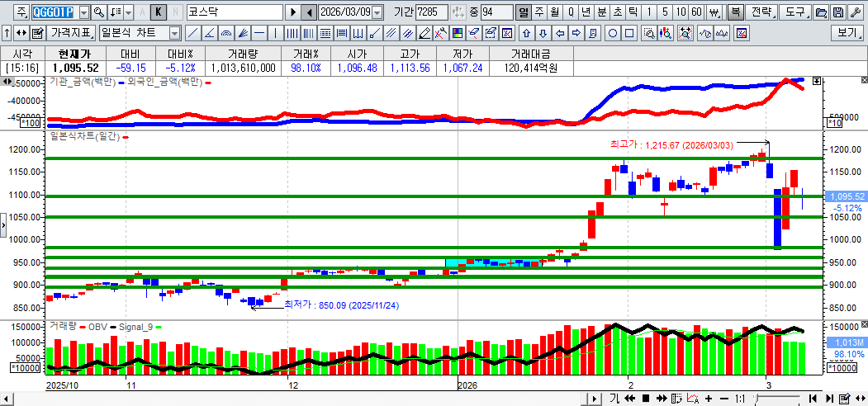Open the 도구 tools menu
868x406 pixels.
coord(794,12)
